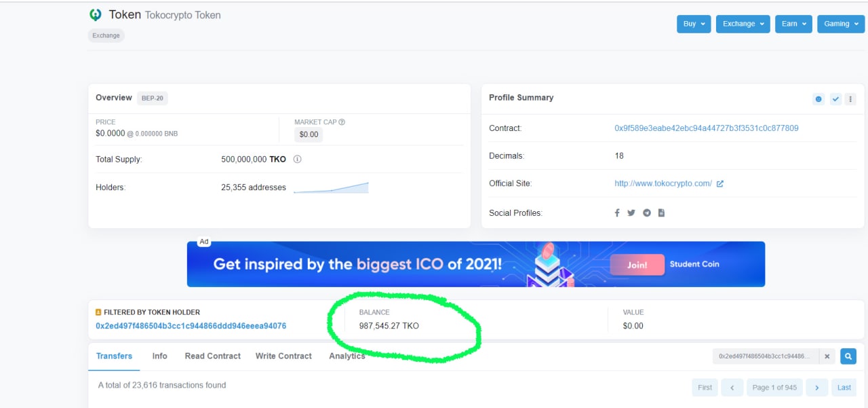The height and width of the screenshot is (408, 868).
Task: Click the address filter search field
Action: (766, 356)
